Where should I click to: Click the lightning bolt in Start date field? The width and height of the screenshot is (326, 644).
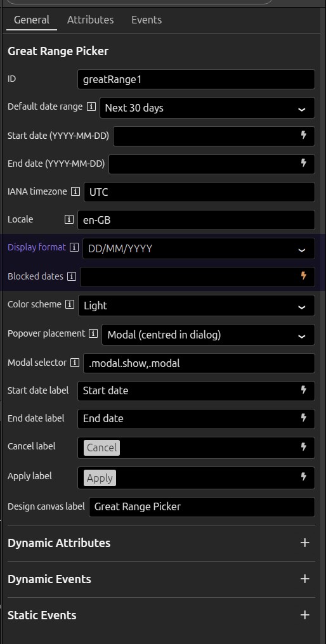pos(304,135)
